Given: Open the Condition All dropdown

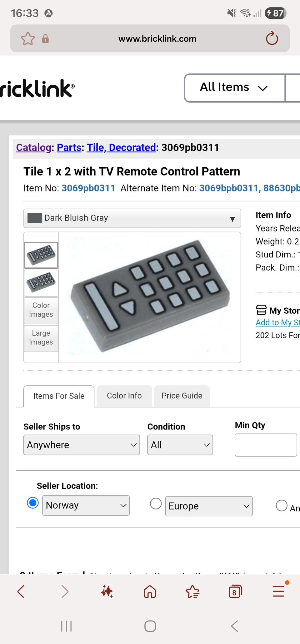Looking at the screenshot, I should click(x=180, y=445).
